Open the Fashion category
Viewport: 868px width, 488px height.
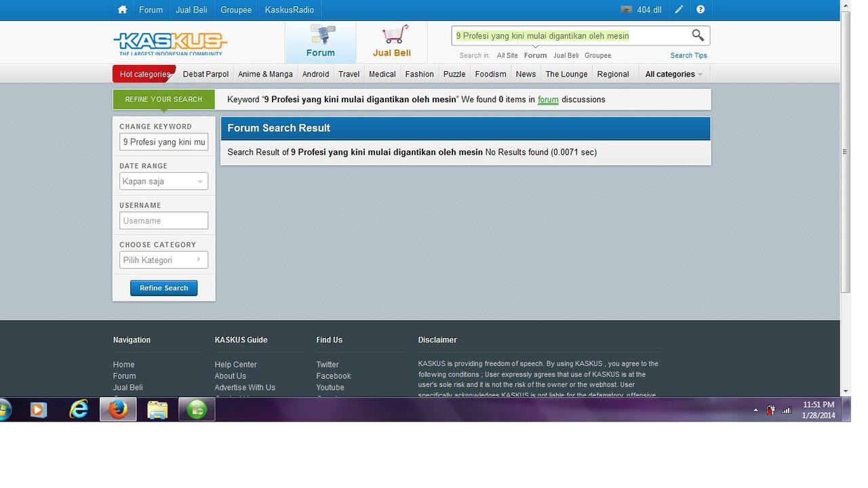tap(420, 74)
